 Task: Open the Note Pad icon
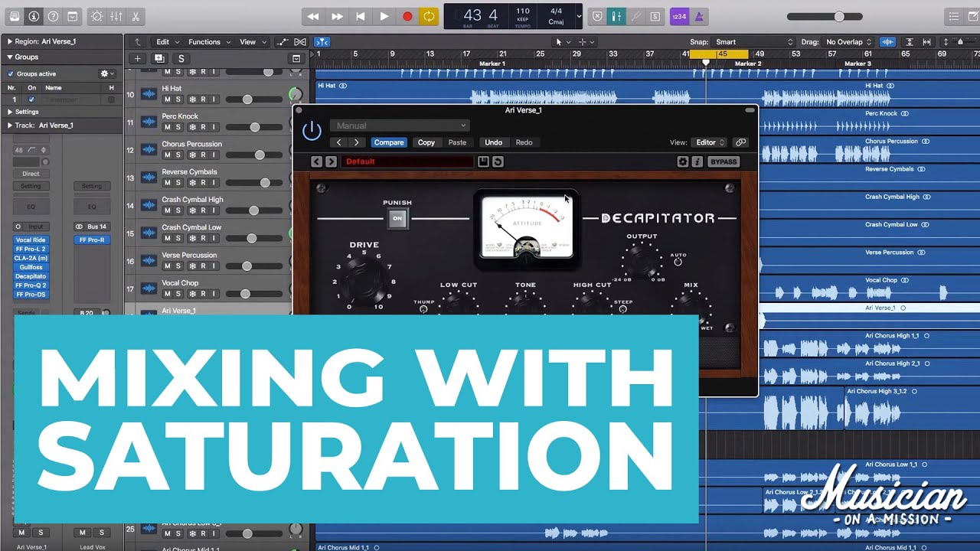coord(972,16)
